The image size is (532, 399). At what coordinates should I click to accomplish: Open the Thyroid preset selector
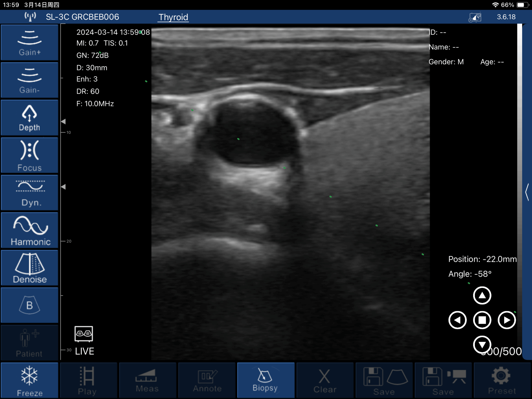click(x=173, y=17)
